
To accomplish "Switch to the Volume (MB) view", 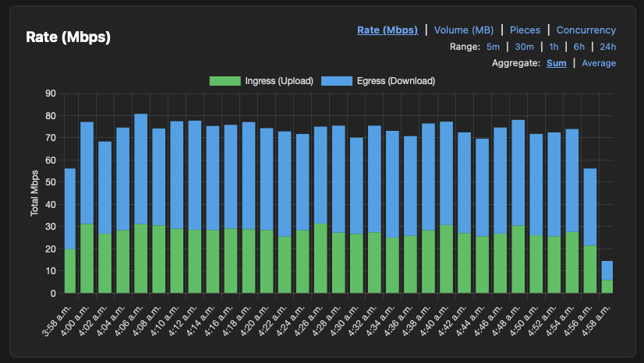I will (463, 30).
